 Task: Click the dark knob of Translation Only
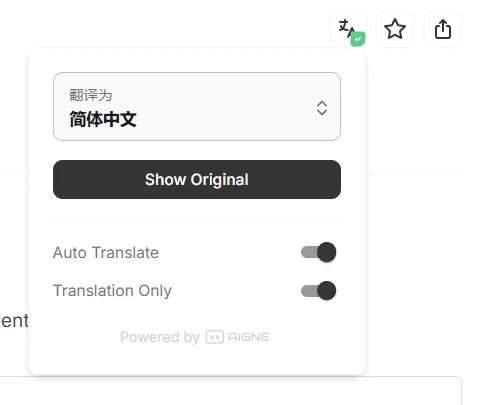click(327, 291)
